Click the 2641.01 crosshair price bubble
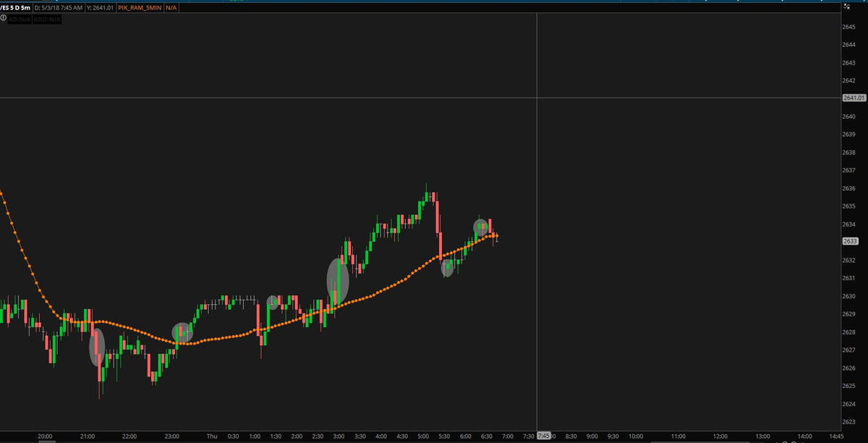This screenshot has width=868, height=443. (854, 98)
